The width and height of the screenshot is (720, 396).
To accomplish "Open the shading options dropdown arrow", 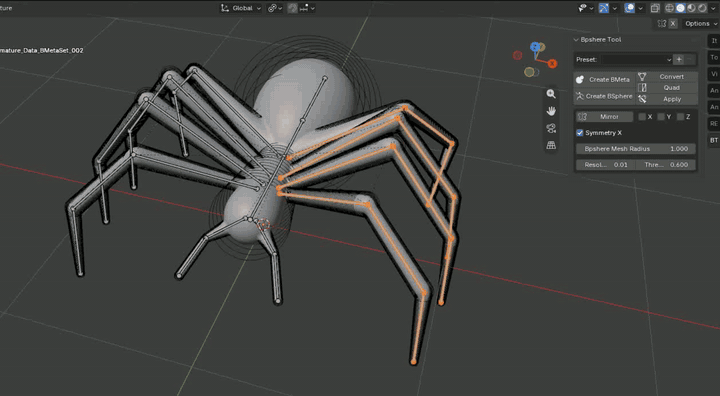I will [714, 8].
